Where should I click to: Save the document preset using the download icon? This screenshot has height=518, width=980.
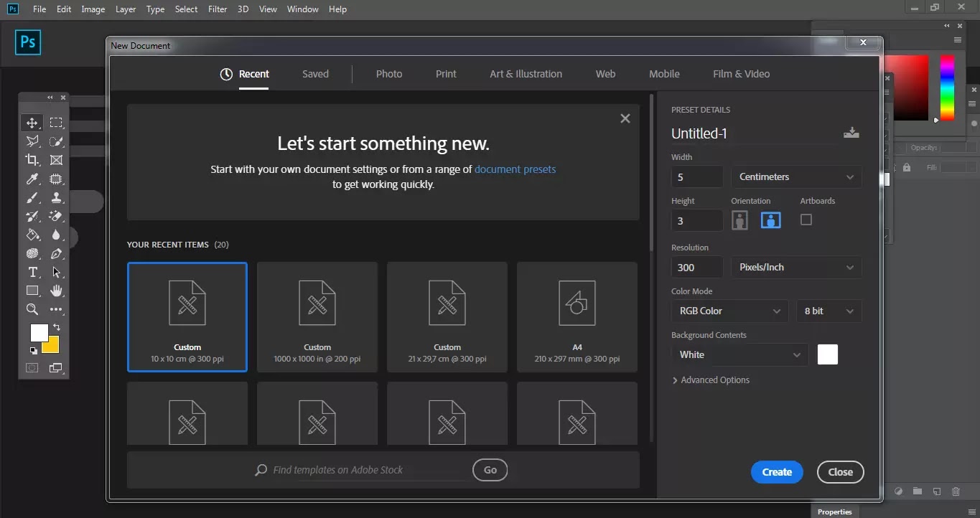coord(851,133)
